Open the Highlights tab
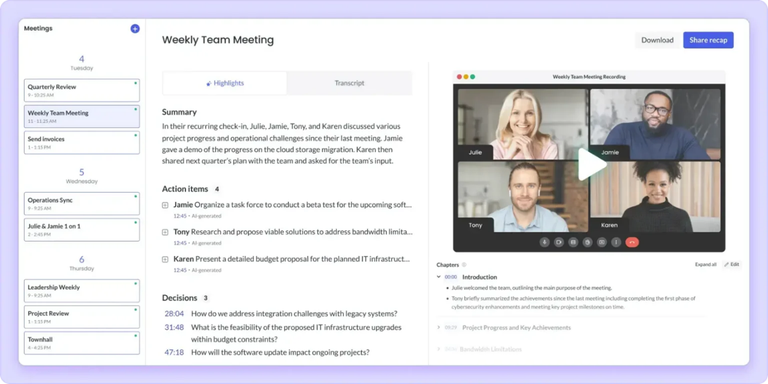768x384 pixels. click(225, 83)
